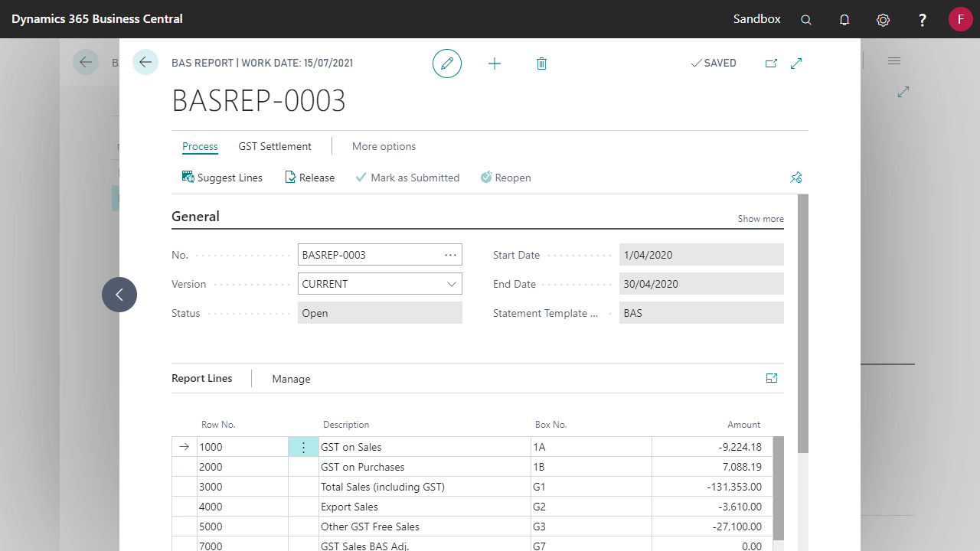
Task: Click Suggest Lines action
Action: click(x=222, y=178)
